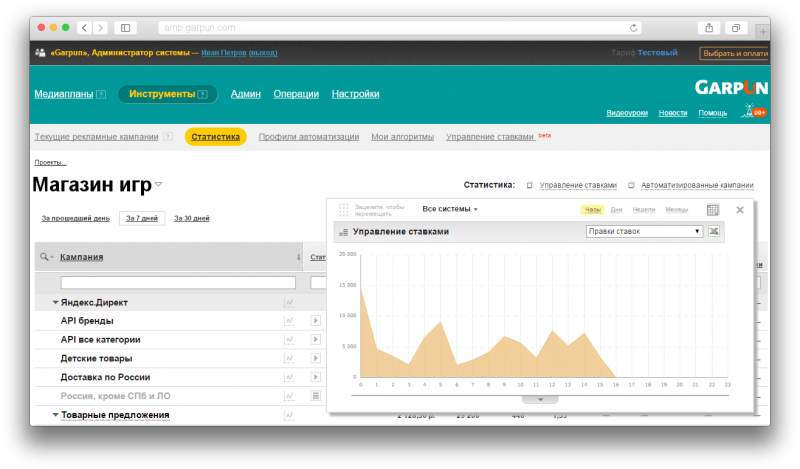Toggle the Управление ставками statistics checkbox
This screenshot has width=800, height=469.
point(528,186)
